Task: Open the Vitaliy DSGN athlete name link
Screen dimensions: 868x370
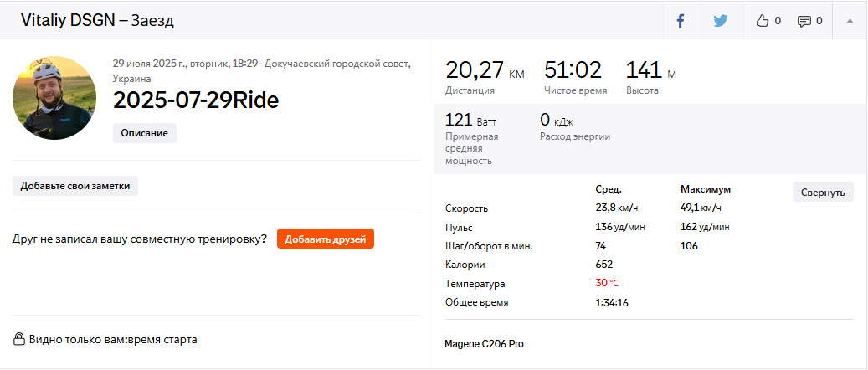Action: tap(68, 21)
